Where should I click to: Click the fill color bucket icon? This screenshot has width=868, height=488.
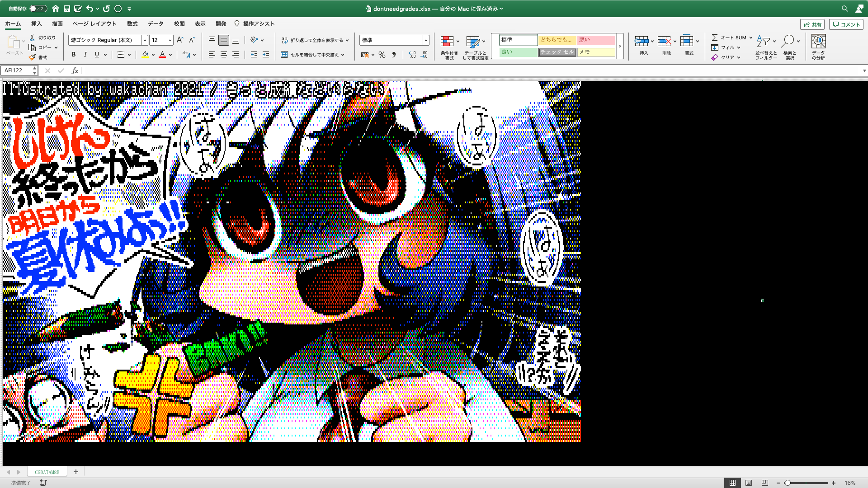[145, 55]
